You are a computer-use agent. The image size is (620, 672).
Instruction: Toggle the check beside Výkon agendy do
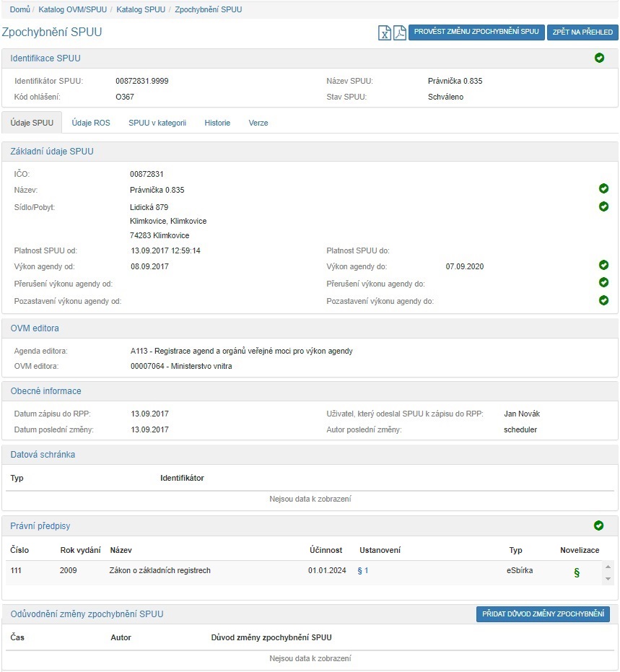[603, 266]
